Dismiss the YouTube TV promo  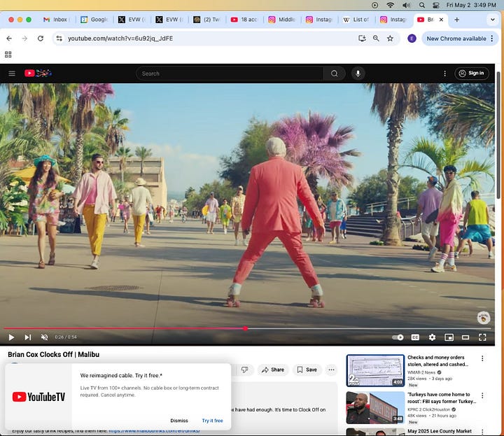tap(179, 421)
